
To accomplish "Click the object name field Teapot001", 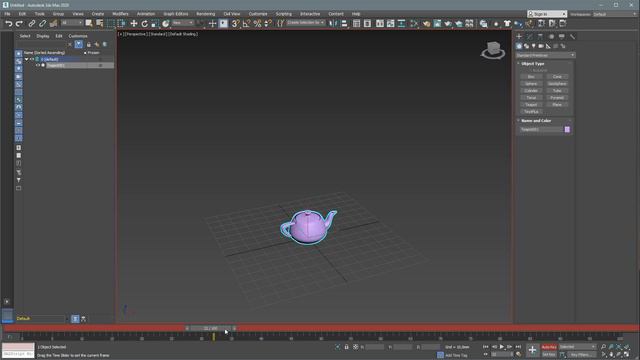I will tap(541, 129).
